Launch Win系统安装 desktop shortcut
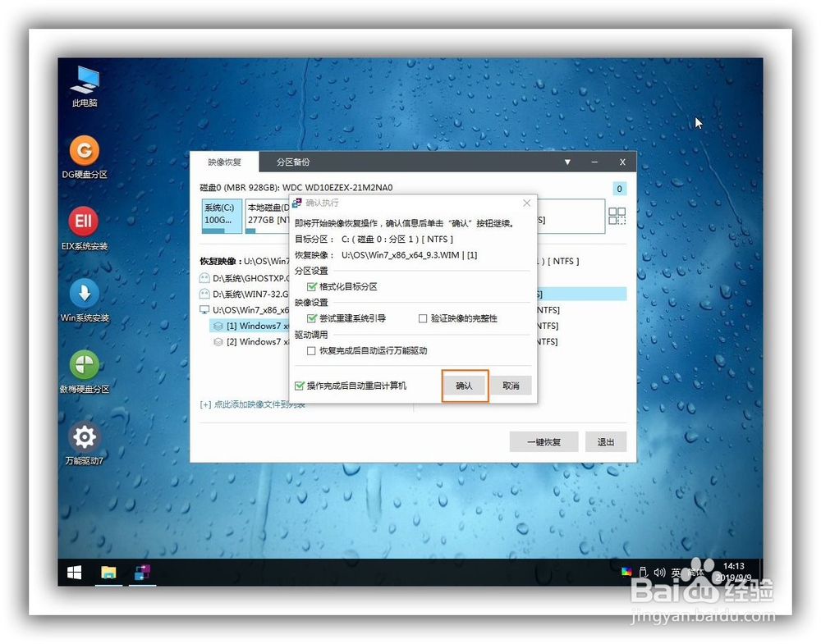 point(85,299)
